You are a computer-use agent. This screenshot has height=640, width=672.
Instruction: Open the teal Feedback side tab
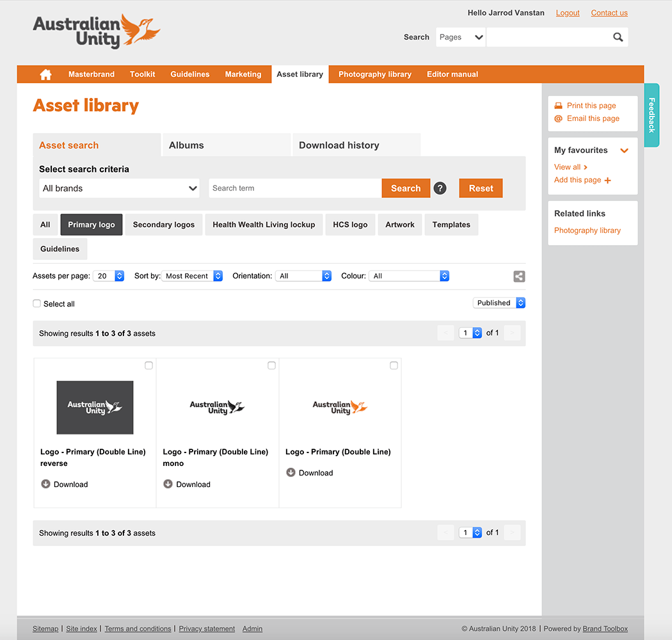click(x=652, y=115)
